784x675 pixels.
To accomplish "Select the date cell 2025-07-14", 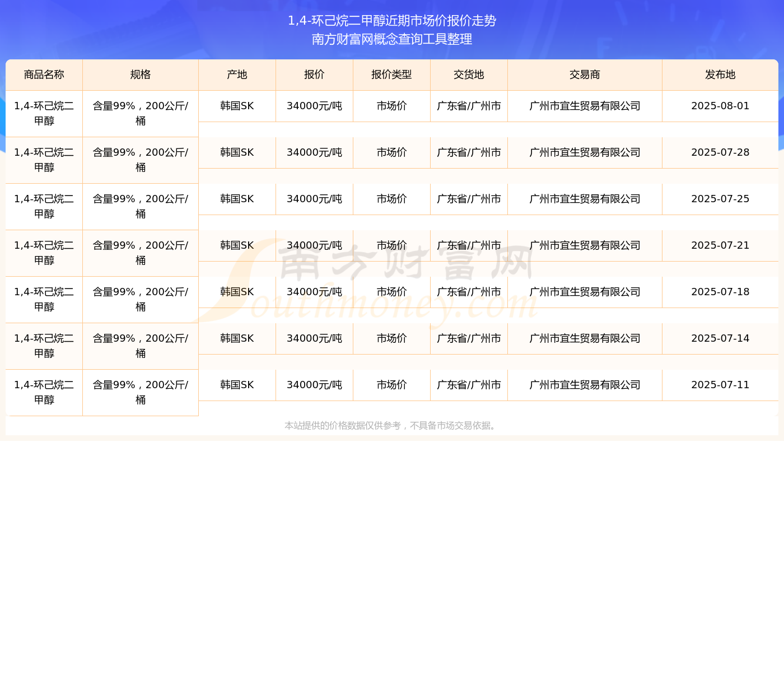I will pyautogui.click(x=720, y=338).
